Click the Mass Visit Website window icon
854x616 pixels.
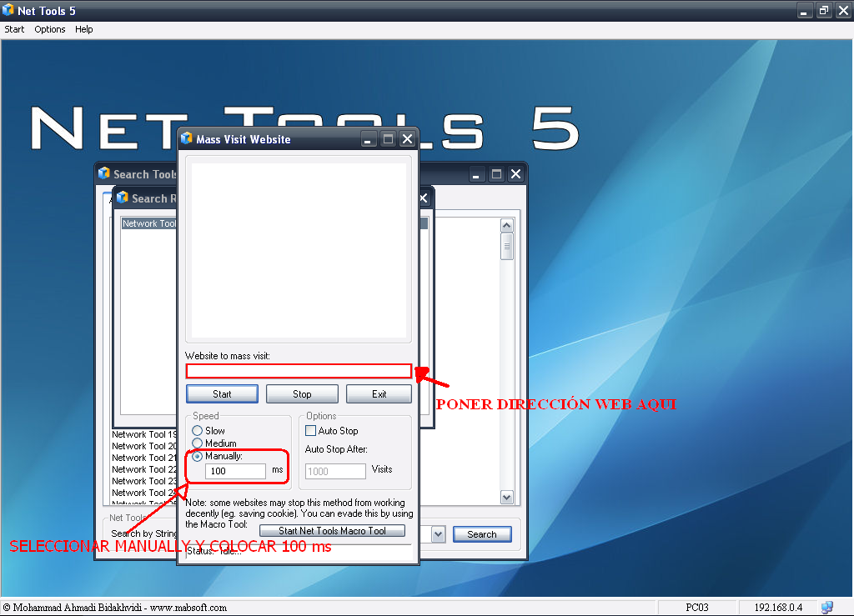(187, 138)
